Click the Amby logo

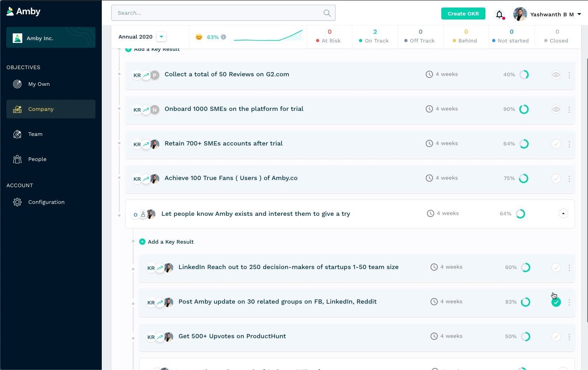(x=23, y=11)
